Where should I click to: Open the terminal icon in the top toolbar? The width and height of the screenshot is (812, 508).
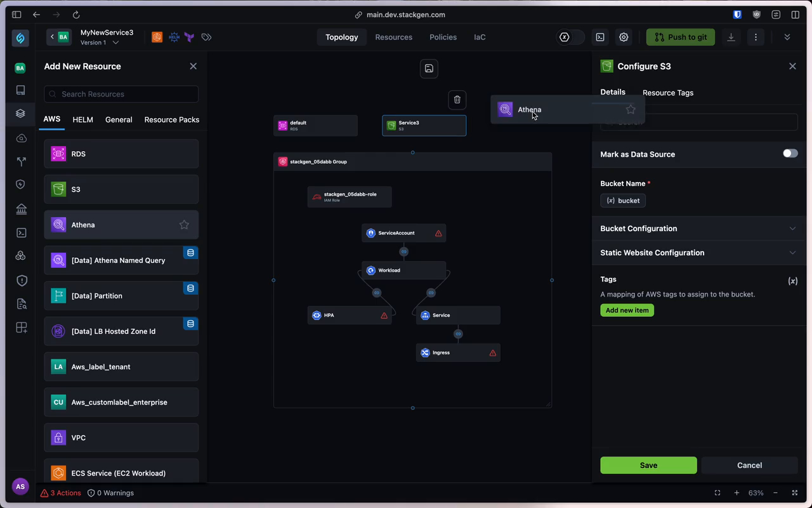[x=600, y=37]
